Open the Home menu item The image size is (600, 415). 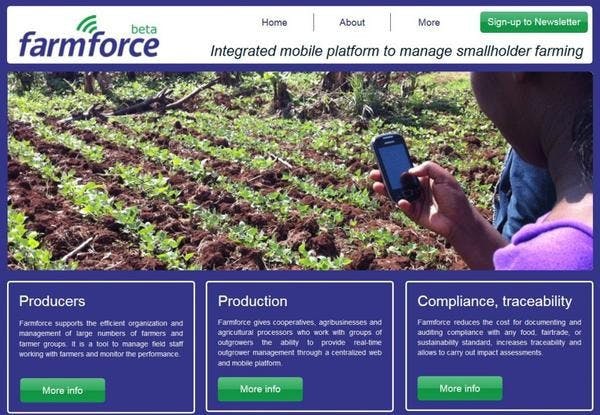tap(274, 23)
